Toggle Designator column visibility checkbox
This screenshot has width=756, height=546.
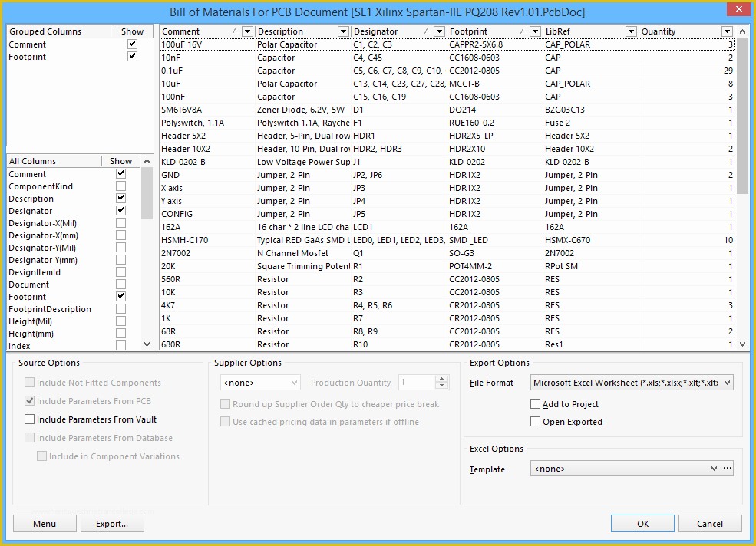point(120,211)
